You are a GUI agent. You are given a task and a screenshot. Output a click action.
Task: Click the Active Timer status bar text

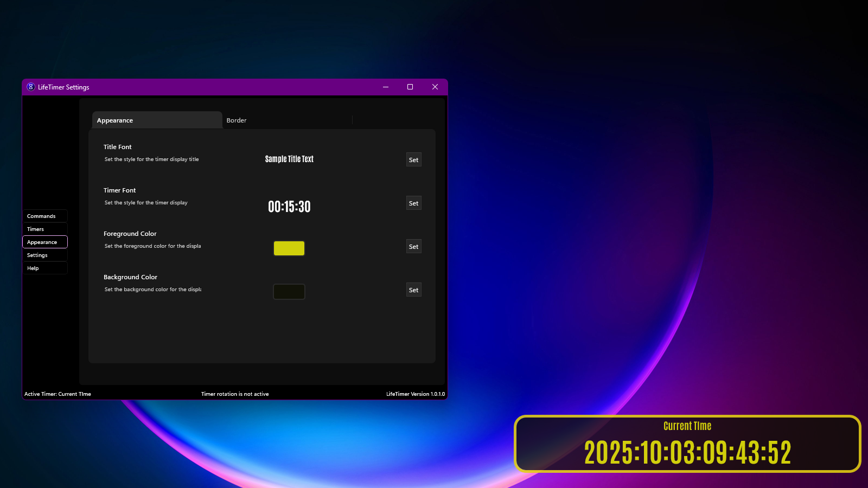(58, 394)
